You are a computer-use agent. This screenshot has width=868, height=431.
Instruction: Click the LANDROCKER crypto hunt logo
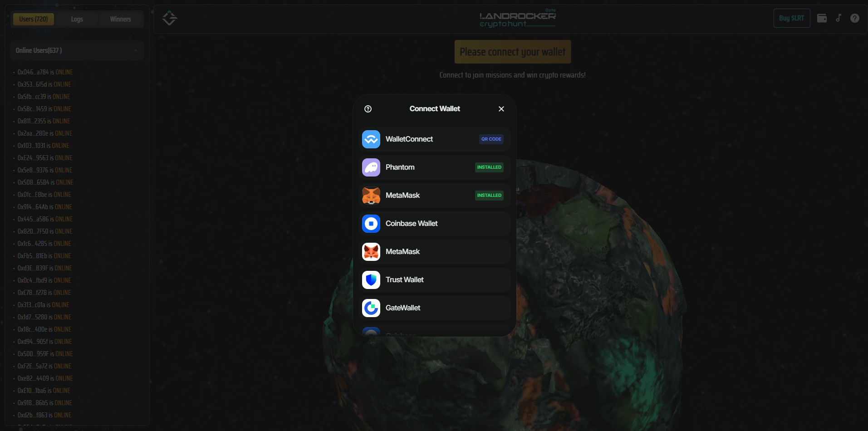(518, 19)
